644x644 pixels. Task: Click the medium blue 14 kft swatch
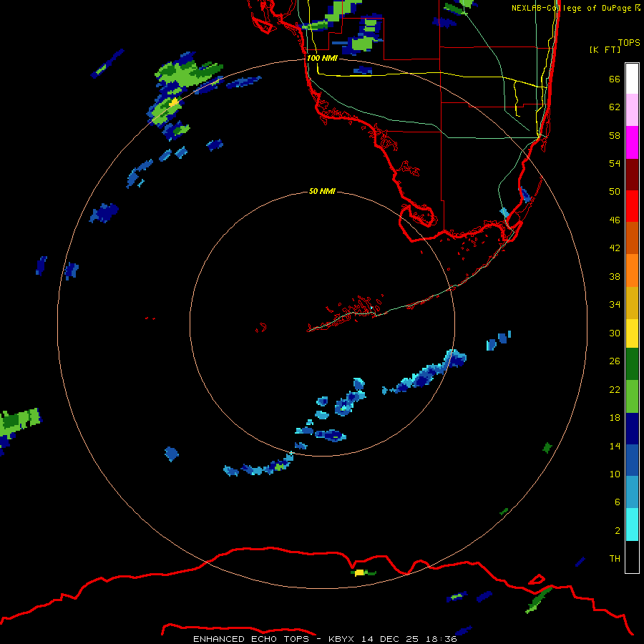(632, 460)
